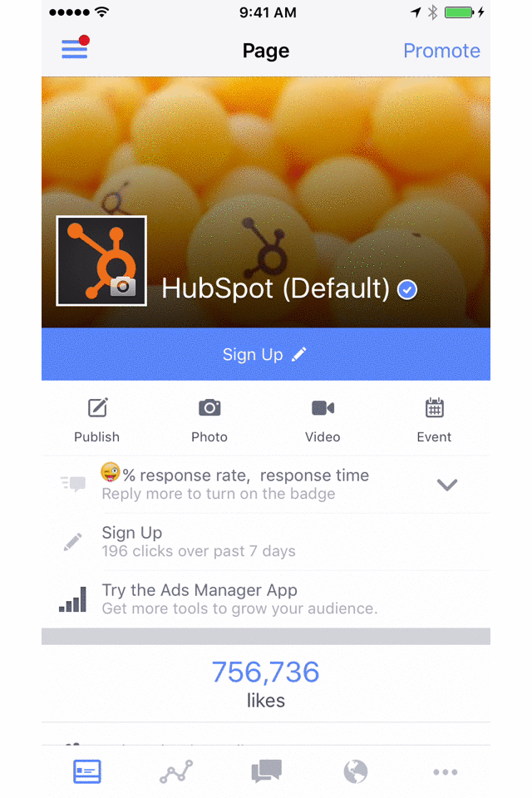Change profile picture via camera badge
The height and width of the screenshot is (798, 532).
tap(123, 286)
